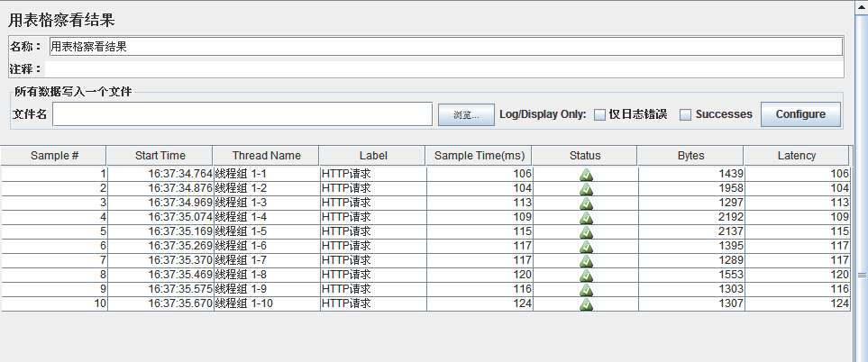Click start time 16:37:35.169
Image resolution: width=868 pixels, height=362 pixels.
tap(180, 231)
